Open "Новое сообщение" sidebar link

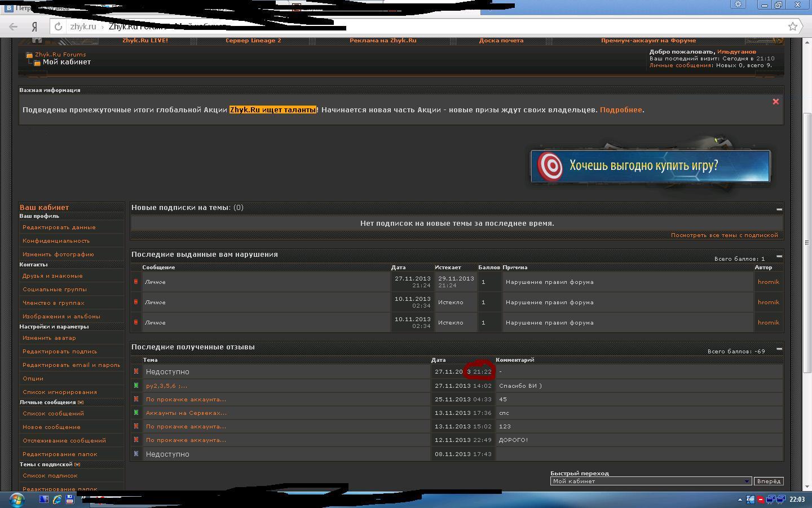point(51,427)
